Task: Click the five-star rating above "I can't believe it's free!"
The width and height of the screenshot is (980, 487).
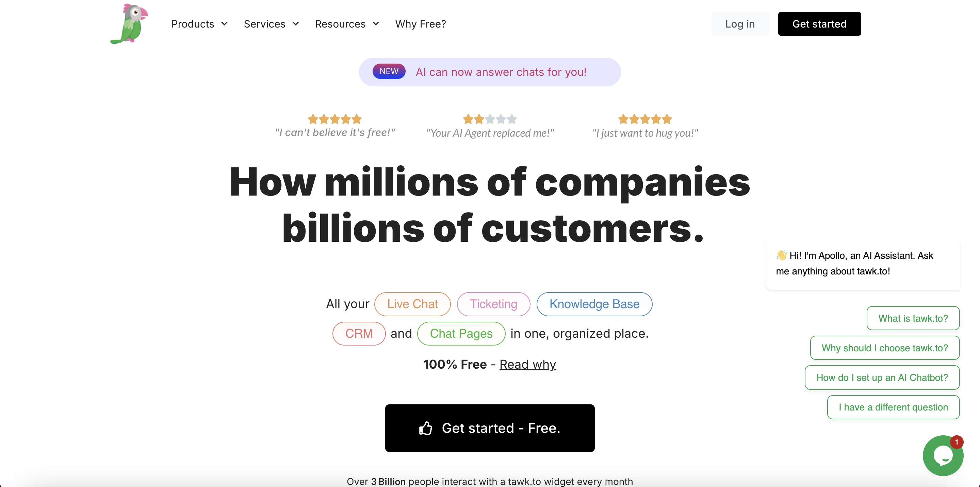Action: click(334, 119)
